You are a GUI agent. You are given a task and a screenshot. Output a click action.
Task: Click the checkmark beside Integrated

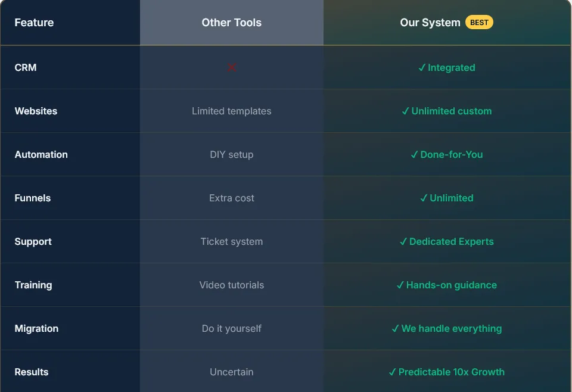pos(422,68)
